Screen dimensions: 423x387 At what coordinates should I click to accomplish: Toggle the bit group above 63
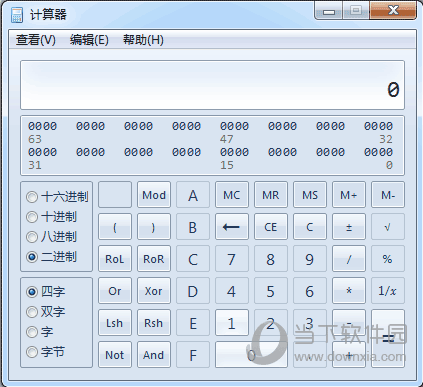click(42, 126)
